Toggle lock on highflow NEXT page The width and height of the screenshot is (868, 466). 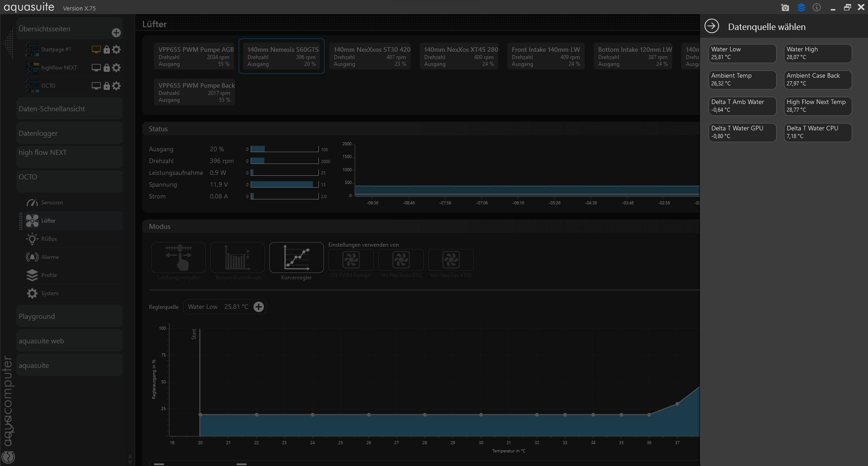click(x=107, y=68)
